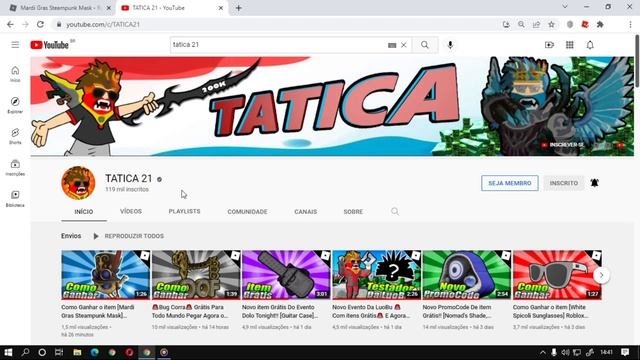
Task: Open Shorts in the sidebar
Action: 15,136
